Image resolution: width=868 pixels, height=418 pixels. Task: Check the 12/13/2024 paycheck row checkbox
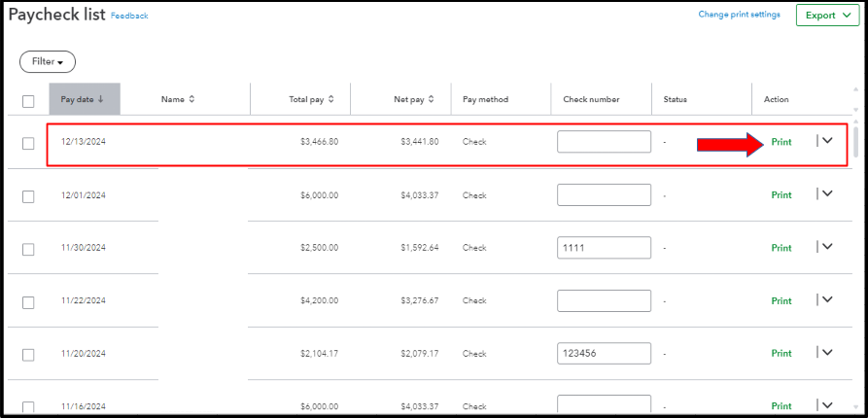[28, 143]
